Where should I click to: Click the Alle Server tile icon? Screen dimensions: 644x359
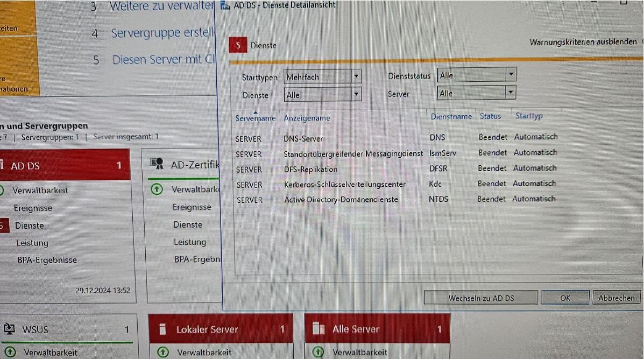[x=319, y=328]
